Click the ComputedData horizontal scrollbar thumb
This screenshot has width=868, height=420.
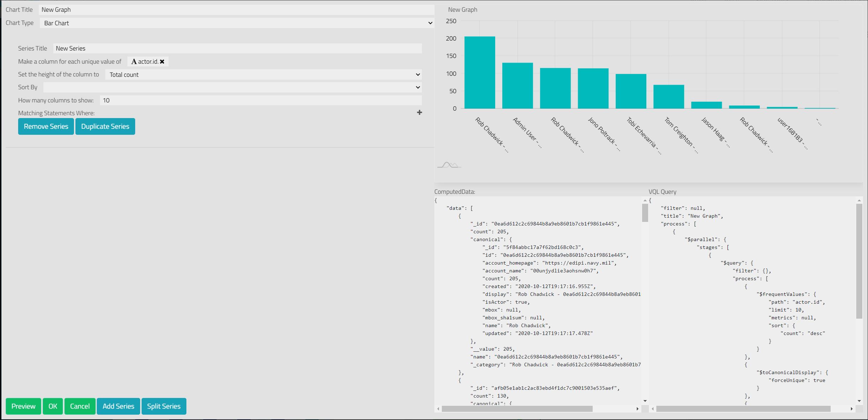(x=517, y=409)
